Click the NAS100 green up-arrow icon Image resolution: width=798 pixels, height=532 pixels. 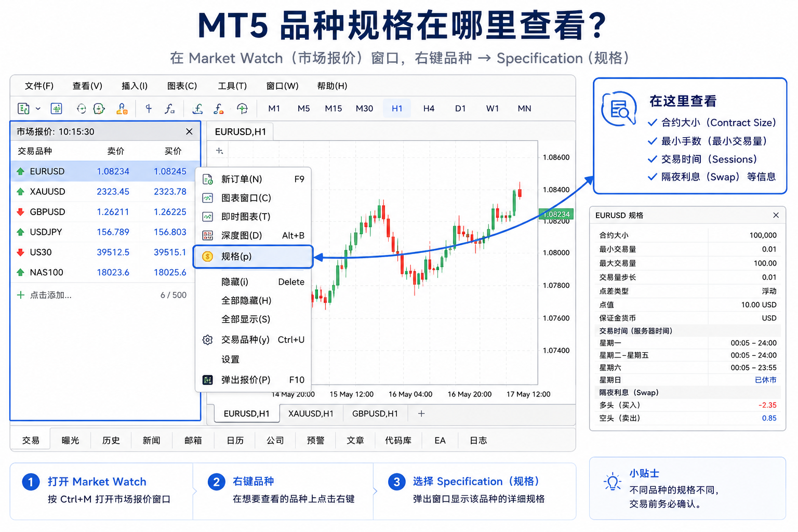tap(20, 272)
